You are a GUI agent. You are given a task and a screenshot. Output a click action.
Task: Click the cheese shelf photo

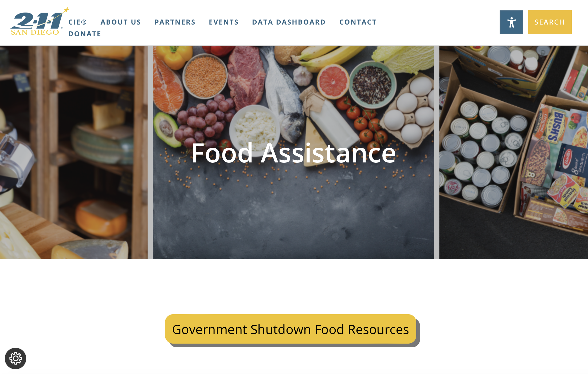74,152
